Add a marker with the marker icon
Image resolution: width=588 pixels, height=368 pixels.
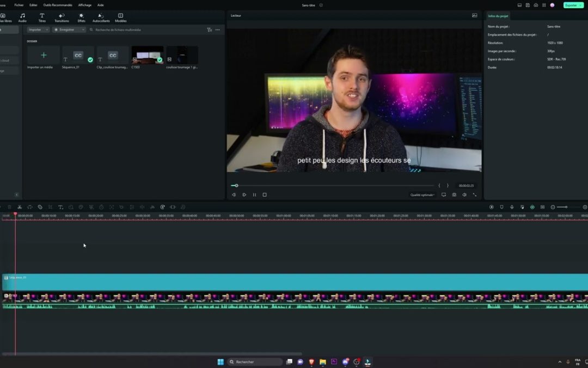pyautogui.click(x=501, y=207)
